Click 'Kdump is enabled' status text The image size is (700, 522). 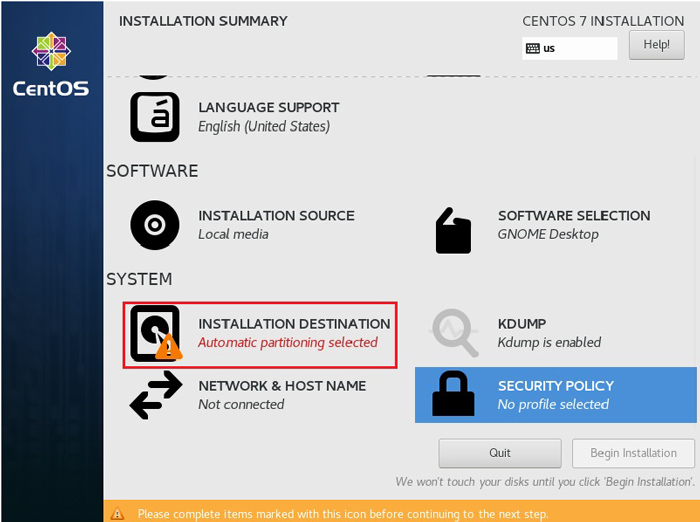click(x=549, y=342)
